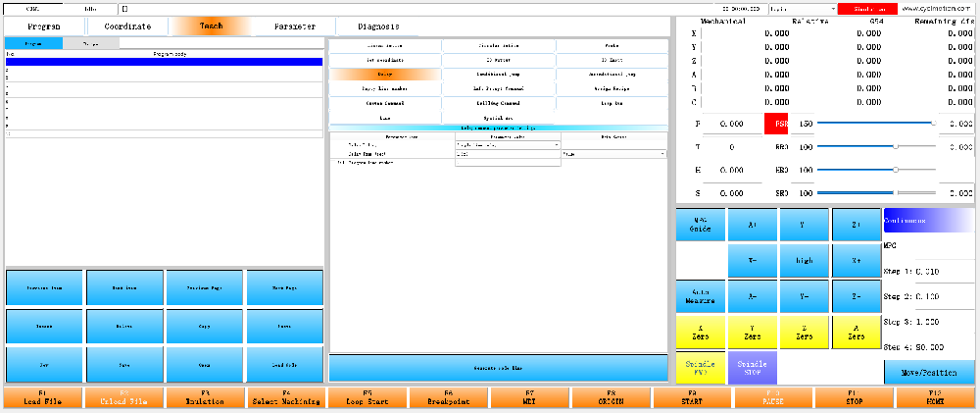
Task: Click the Y Zero button
Action: pos(753,332)
